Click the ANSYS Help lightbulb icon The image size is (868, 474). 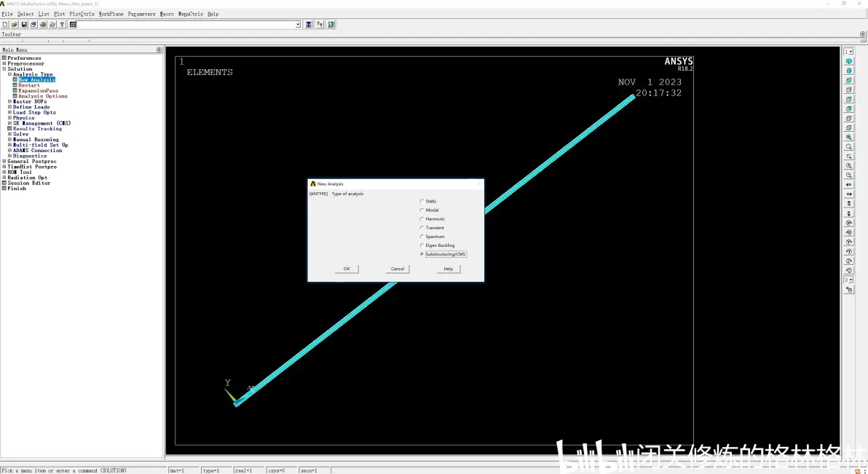tap(62, 24)
